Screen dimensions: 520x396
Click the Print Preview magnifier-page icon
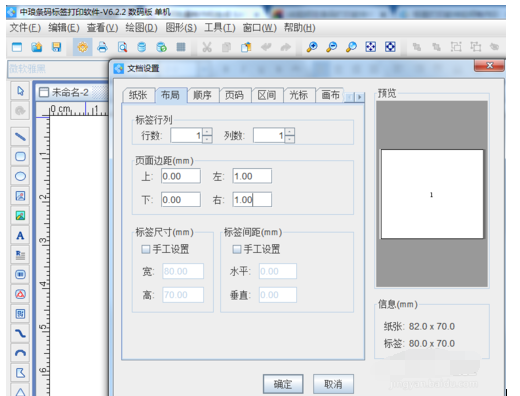coord(122,47)
